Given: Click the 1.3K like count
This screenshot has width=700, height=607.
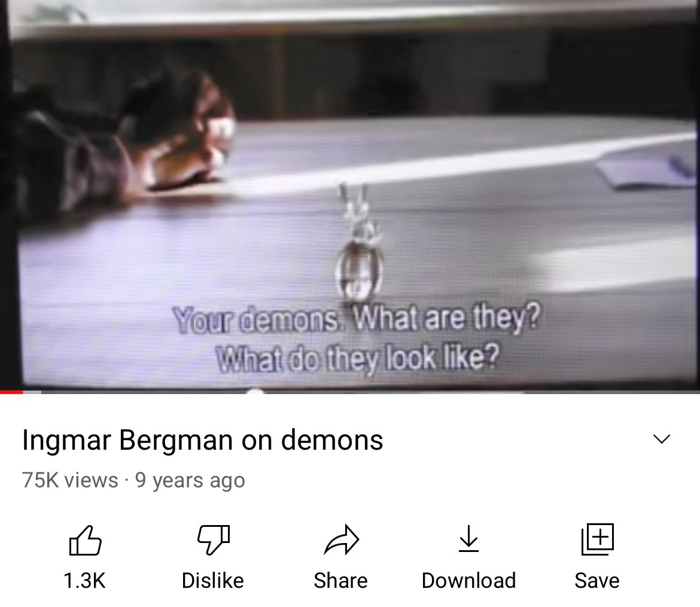Looking at the screenshot, I should 85,581.
